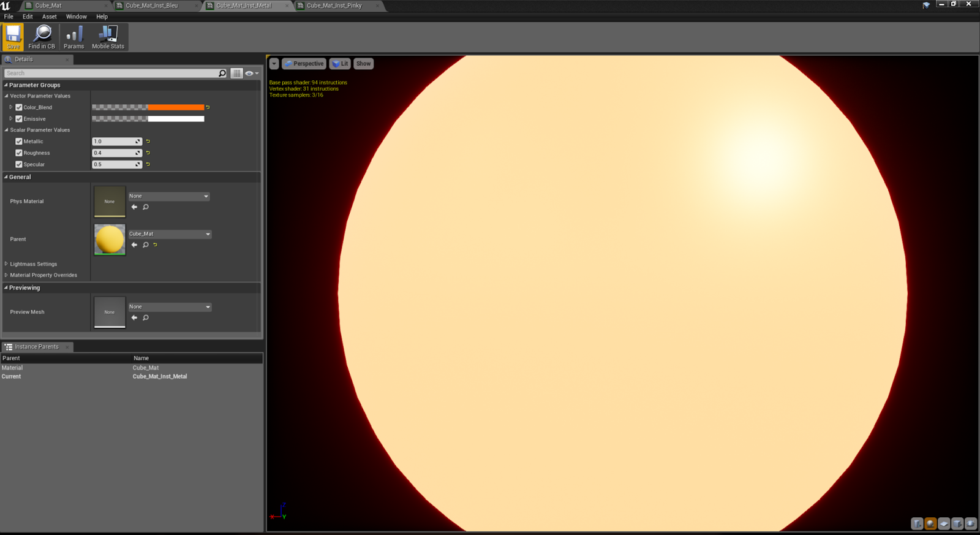Select Instance Parents panel tab
This screenshot has height=535, width=980.
click(x=37, y=347)
